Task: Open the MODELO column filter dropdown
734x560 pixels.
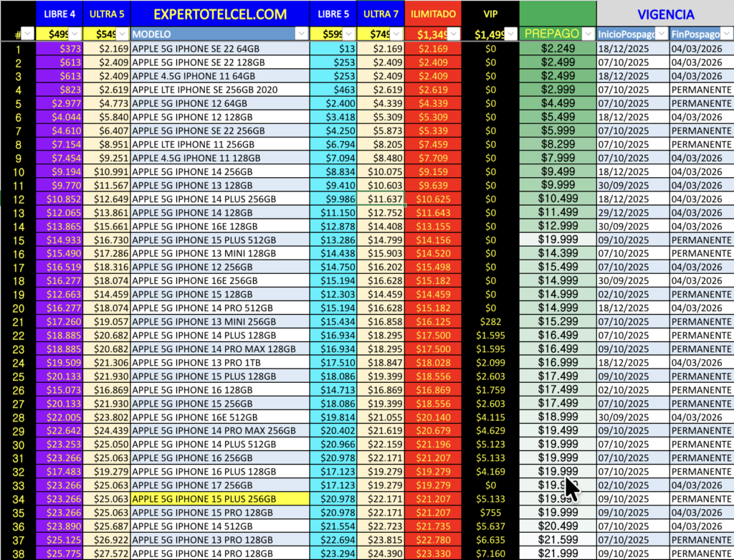Action: [302, 34]
